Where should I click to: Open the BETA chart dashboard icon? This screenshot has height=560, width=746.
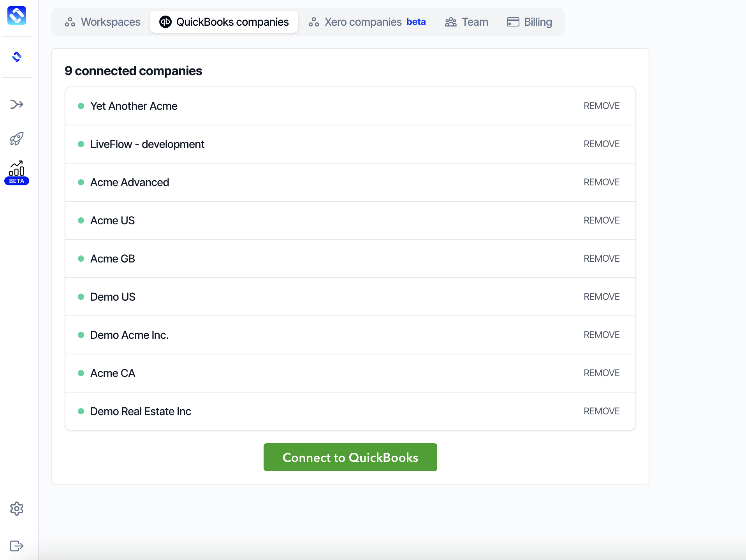[x=17, y=173]
